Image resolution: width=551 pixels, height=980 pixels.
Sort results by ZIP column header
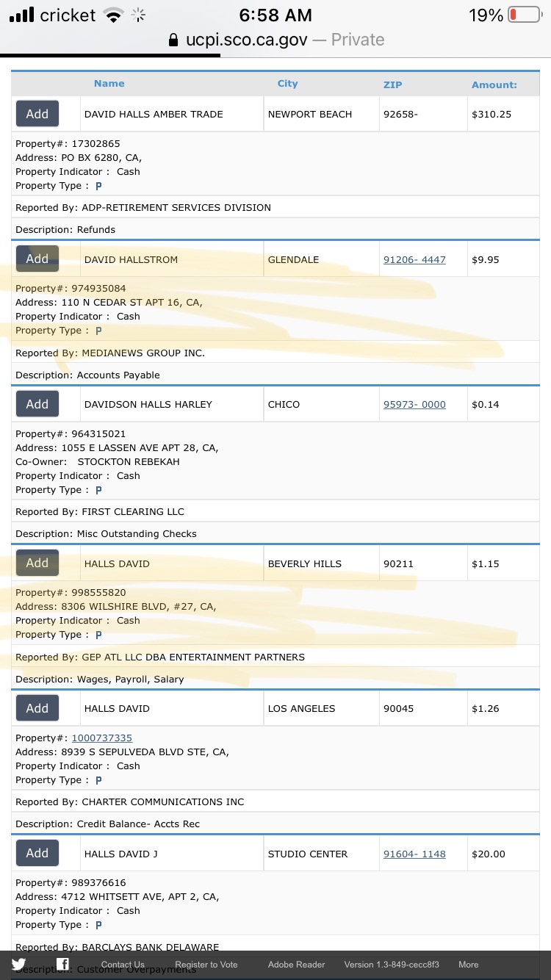(x=393, y=84)
